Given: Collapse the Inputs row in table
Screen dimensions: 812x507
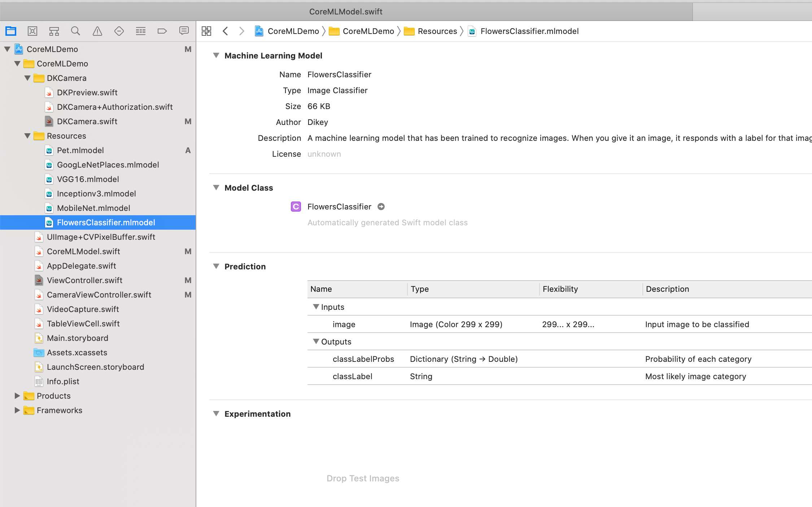Looking at the screenshot, I should (x=316, y=307).
